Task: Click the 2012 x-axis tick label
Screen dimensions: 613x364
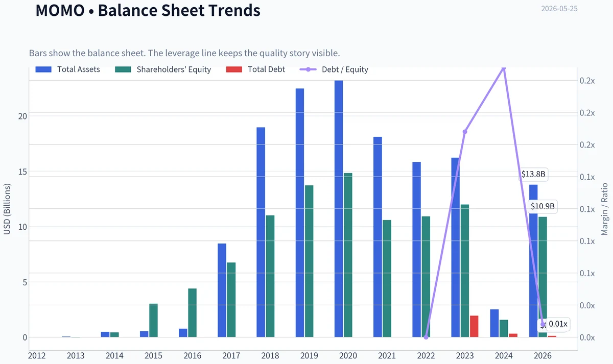Action: click(37, 355)
